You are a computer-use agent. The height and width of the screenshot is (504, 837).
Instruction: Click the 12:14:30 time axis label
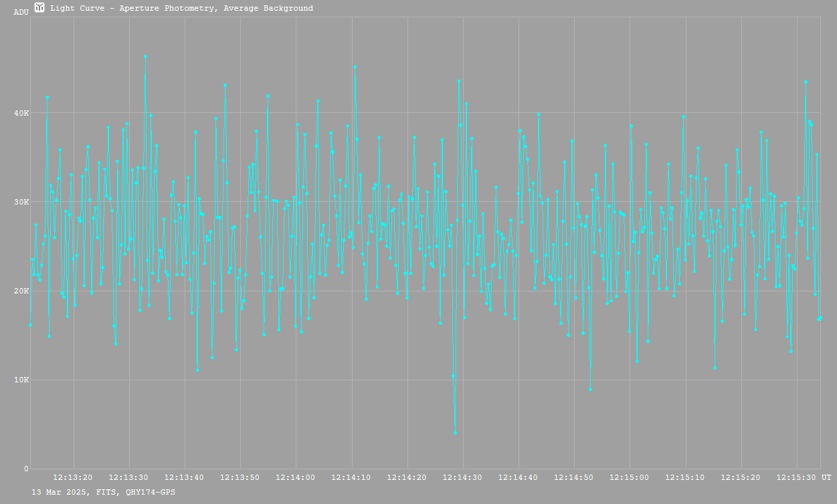point(462,477)
